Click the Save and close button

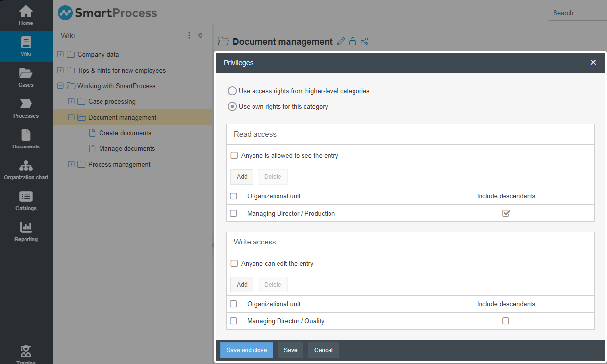(x=247, y=350)
